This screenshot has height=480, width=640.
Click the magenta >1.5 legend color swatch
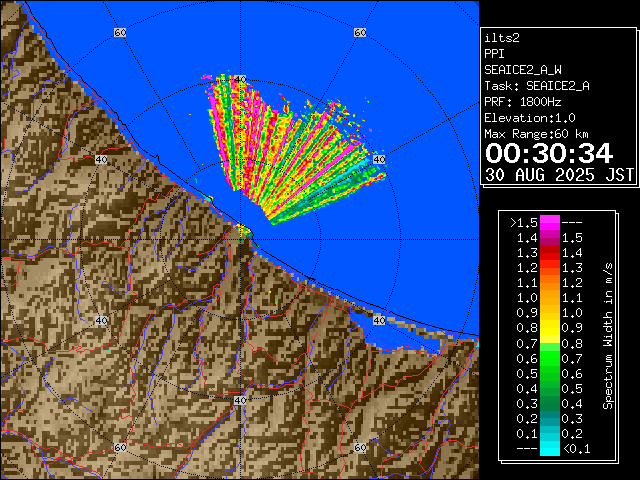click(549, 222)
